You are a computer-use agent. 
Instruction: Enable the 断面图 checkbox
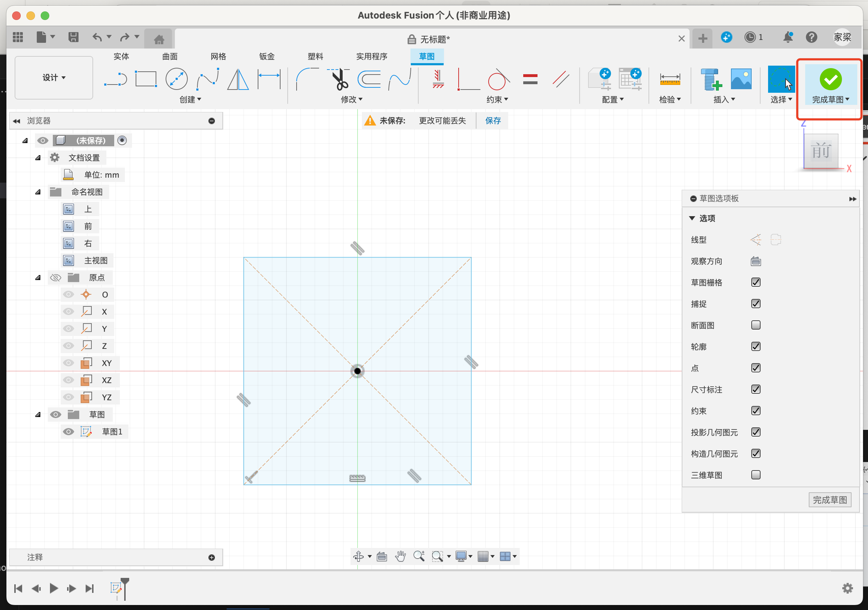[x=756, y=325]
